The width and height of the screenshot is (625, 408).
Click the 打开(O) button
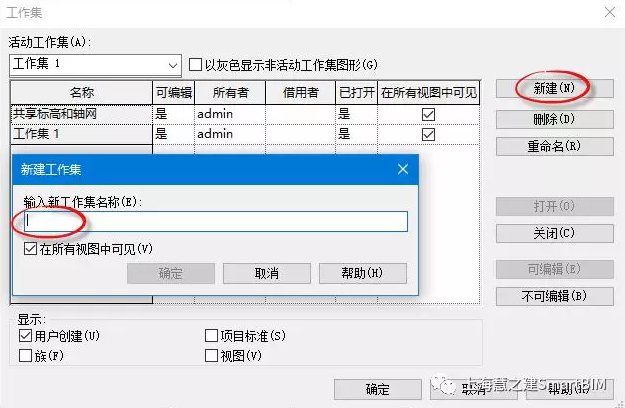[x=554, y=206]
